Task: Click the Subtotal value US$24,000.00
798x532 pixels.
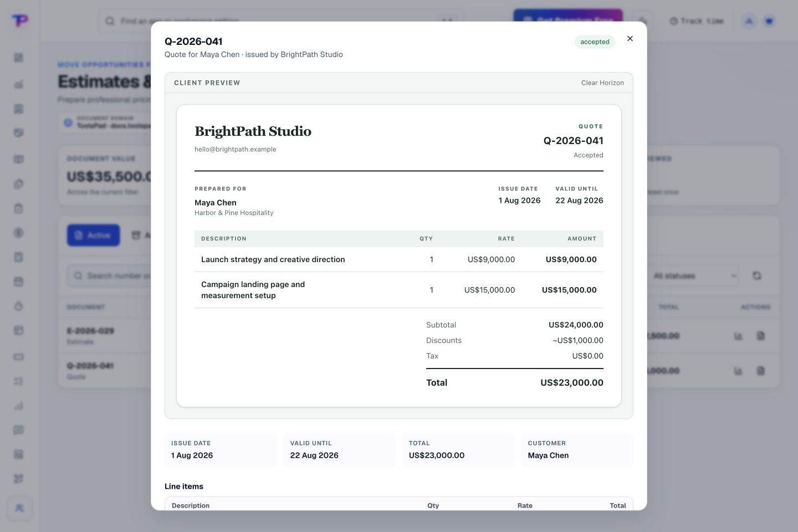Action: pyautogui.click(x=576, y=325)
